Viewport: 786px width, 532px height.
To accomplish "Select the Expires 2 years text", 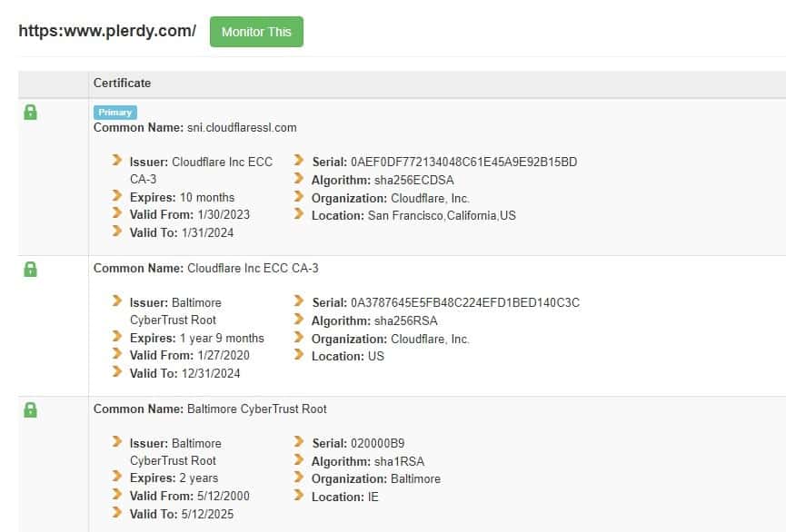I will [x=174, y=478].
